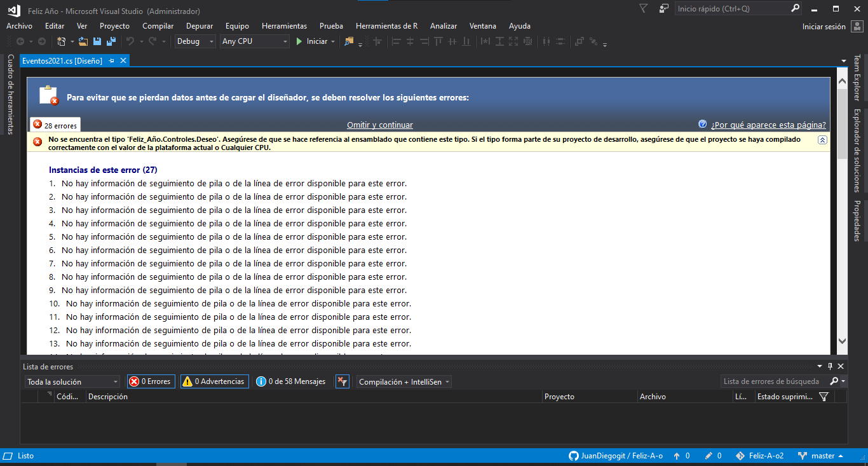The height and width of the screenshot is (466, 868).
Task: Click the Omitir y continuar link
Action: [379, 125]
